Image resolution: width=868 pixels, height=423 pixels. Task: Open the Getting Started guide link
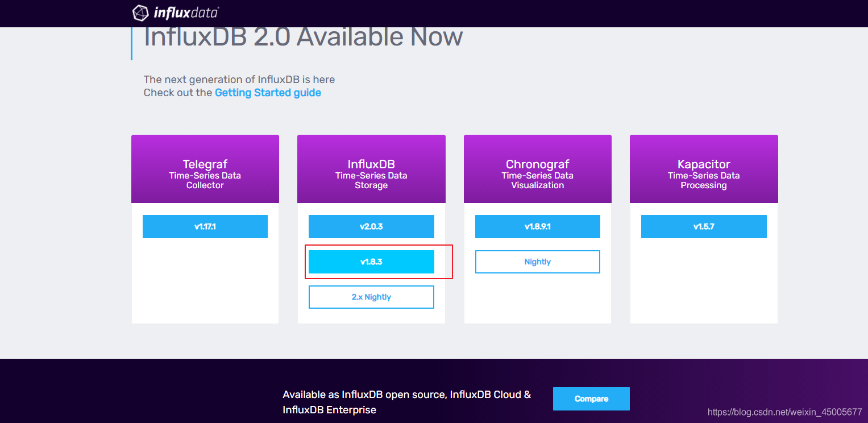click(268, 93)
